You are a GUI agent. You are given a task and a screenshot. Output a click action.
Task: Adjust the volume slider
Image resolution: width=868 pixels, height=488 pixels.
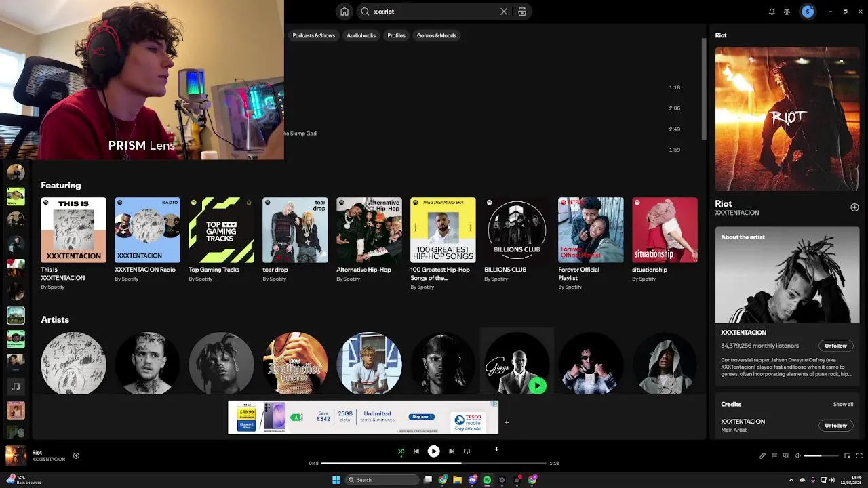click(822, 456)
